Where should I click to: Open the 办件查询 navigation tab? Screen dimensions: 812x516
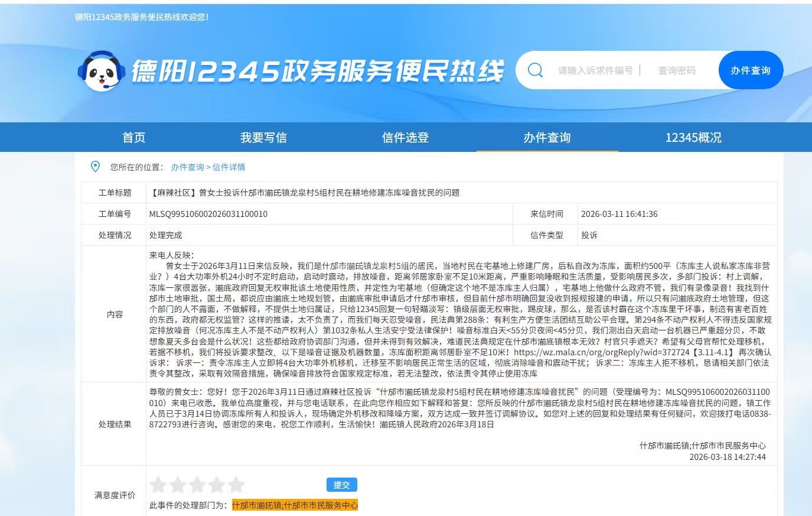547,138
